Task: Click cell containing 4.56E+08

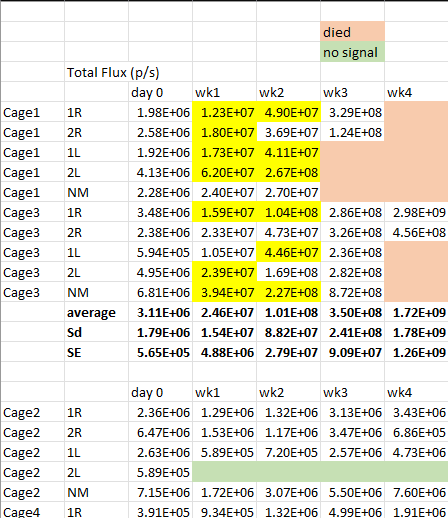Action: point(416,232)
